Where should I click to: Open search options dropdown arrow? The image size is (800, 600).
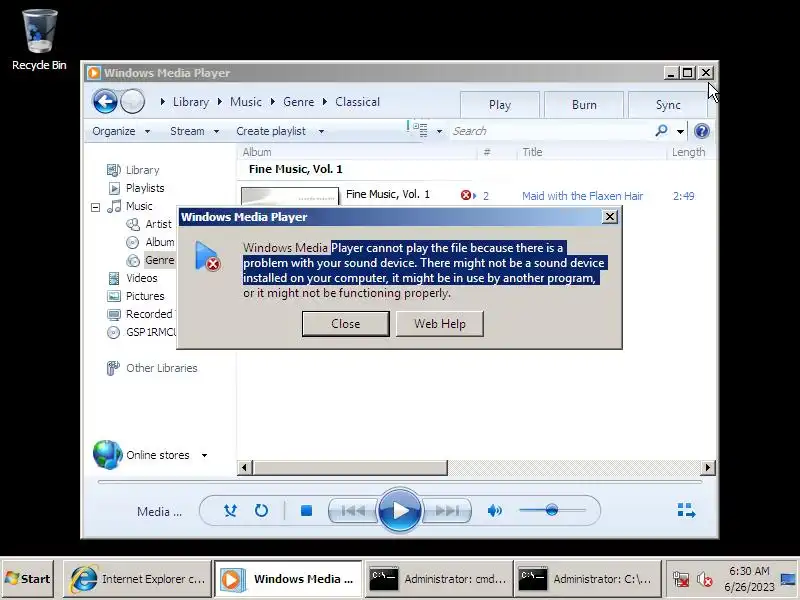[x=680, y=132]
